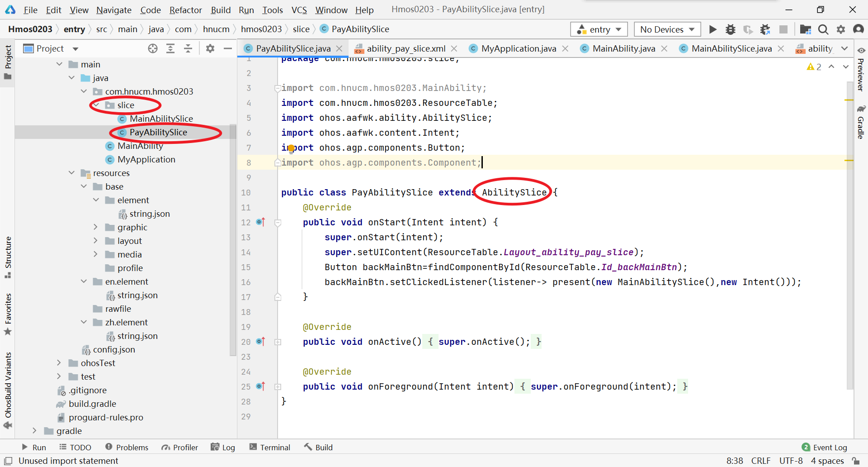
Task: Click the user account icon in toolbar
Action: [859, 29]
